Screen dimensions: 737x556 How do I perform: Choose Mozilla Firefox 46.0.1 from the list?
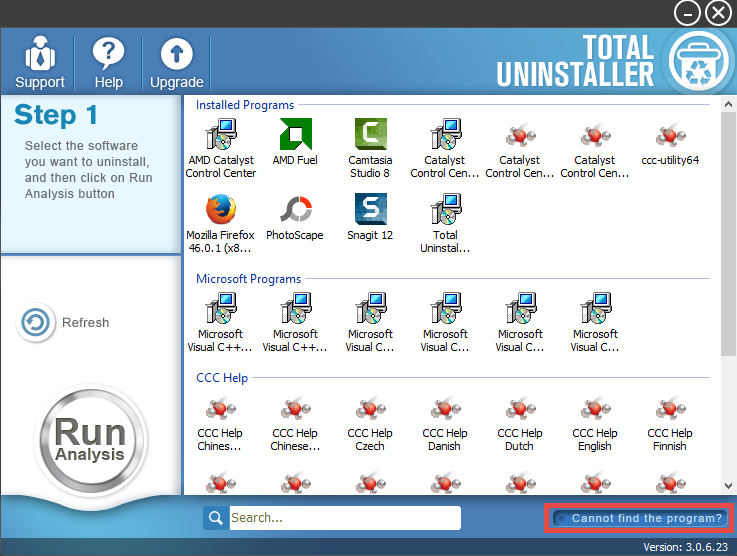220,211
